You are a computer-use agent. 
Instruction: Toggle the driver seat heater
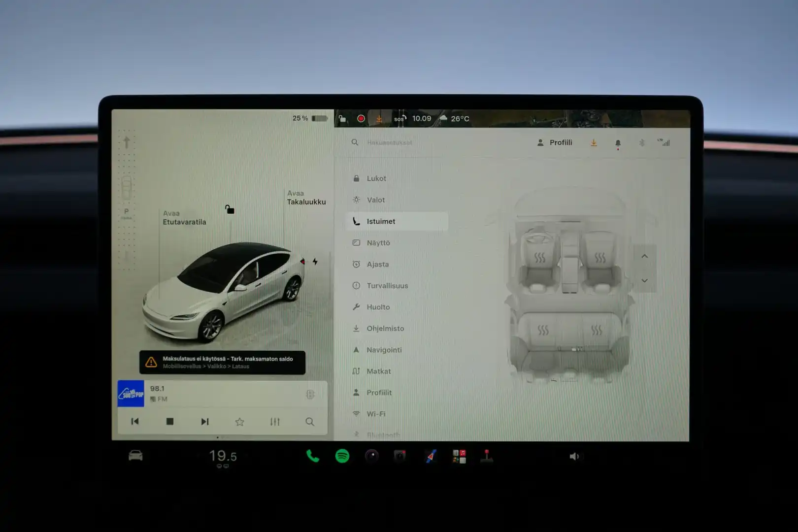point(540,258)
